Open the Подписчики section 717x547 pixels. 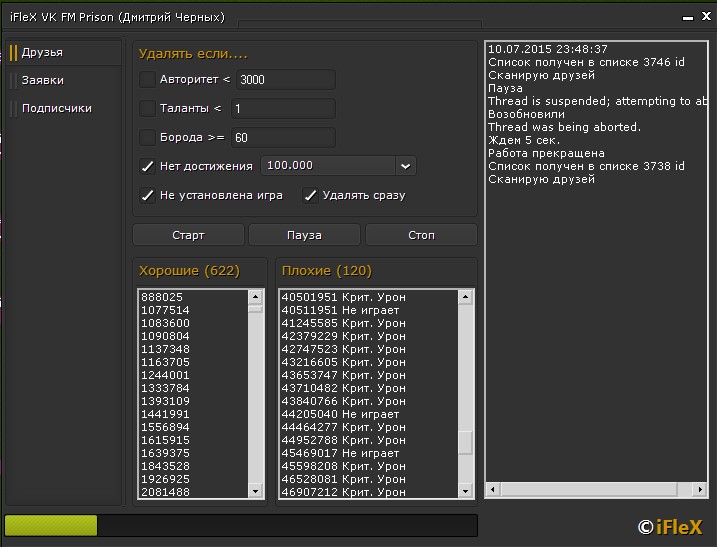[64, 108]
